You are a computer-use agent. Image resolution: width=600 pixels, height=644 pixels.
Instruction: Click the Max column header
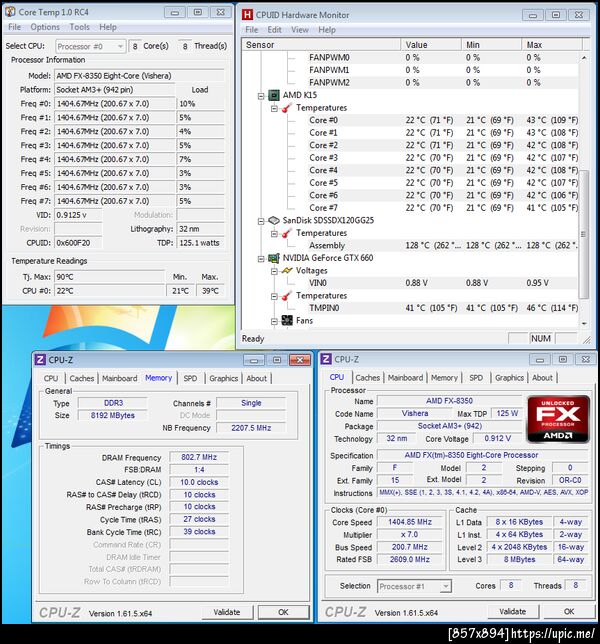pyautogui.click(x=552, y=45)
